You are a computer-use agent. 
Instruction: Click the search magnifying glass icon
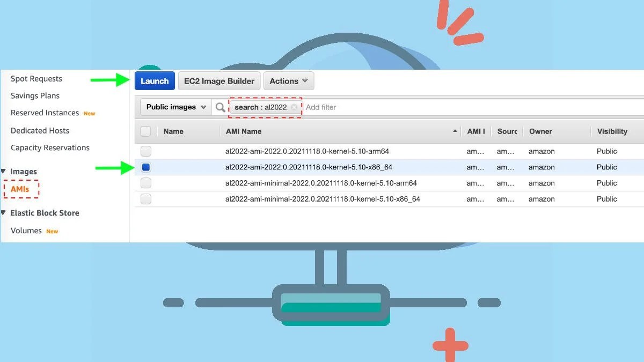(220, 107)
